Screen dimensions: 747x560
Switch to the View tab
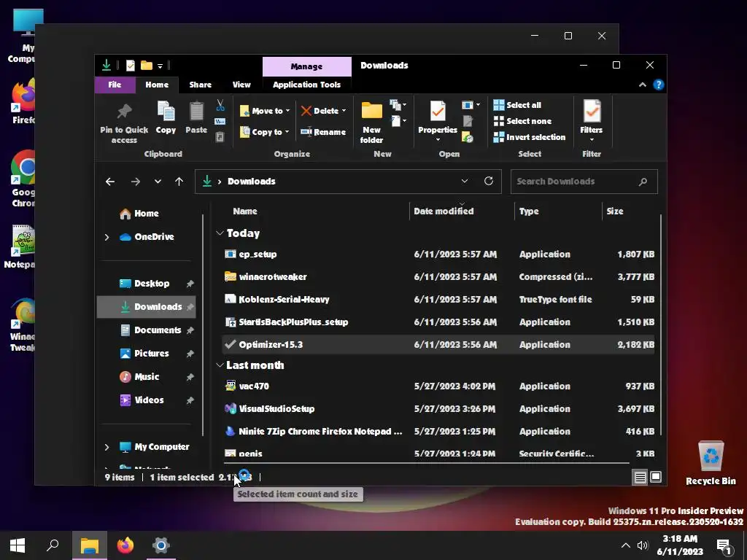pos(241,85)
